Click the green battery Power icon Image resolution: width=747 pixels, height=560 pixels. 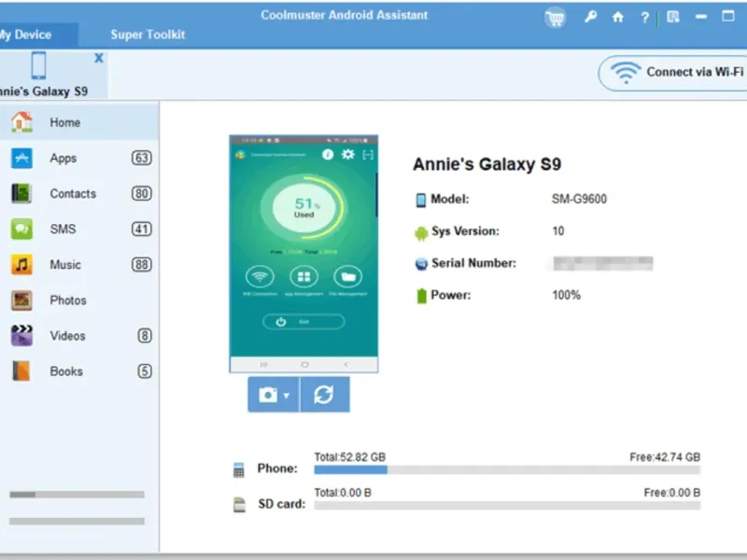pos(422,296)
